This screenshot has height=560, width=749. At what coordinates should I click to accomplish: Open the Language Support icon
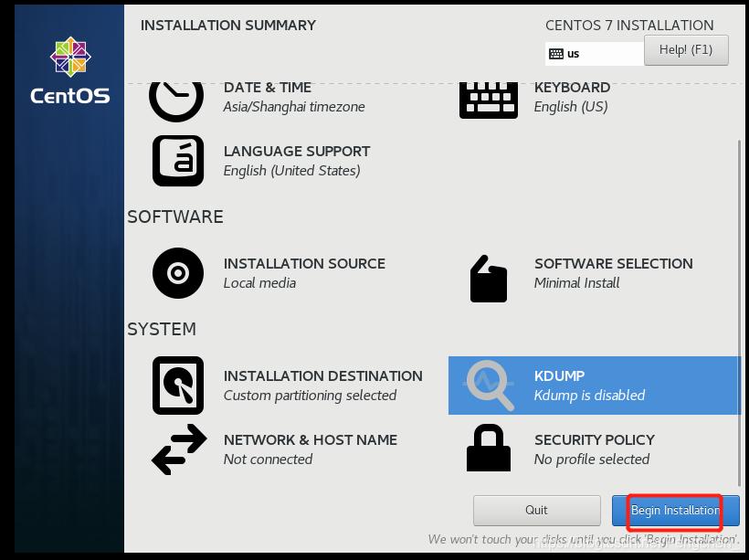[178, 161]
